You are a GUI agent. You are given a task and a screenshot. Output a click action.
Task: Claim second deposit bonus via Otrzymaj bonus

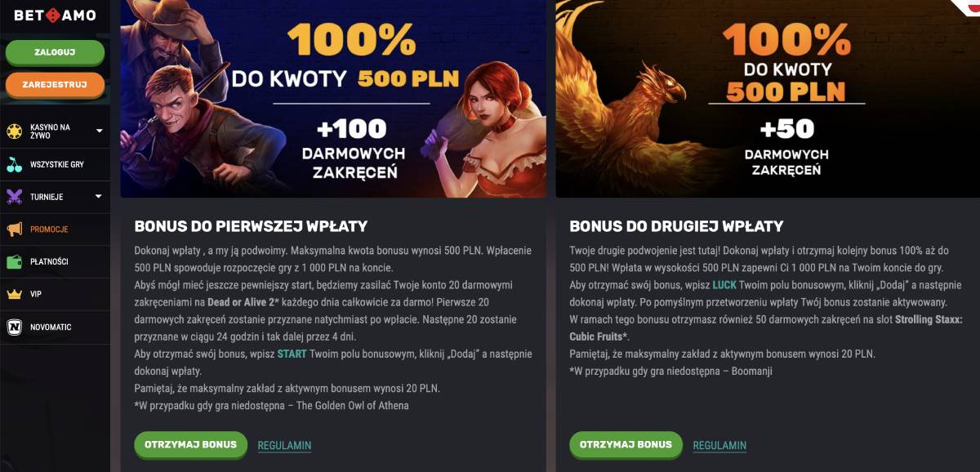click(x=626, y=445)
